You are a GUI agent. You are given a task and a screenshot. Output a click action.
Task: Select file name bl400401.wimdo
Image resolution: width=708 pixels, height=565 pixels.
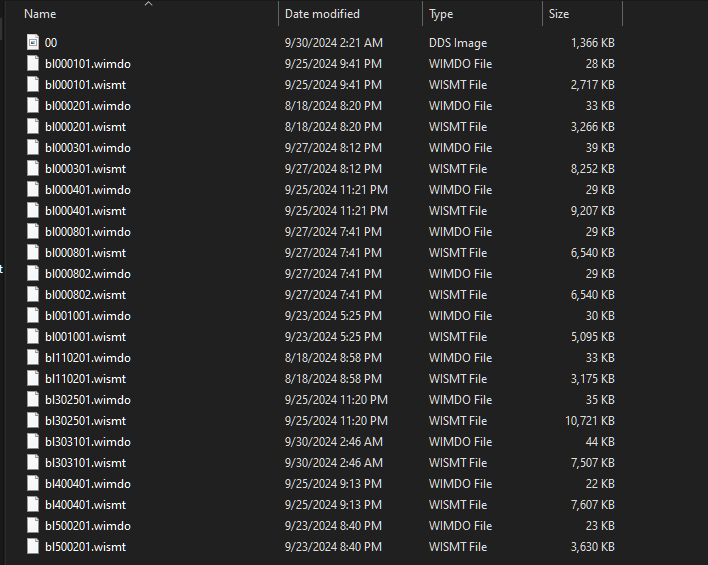(x=88, y=484)
